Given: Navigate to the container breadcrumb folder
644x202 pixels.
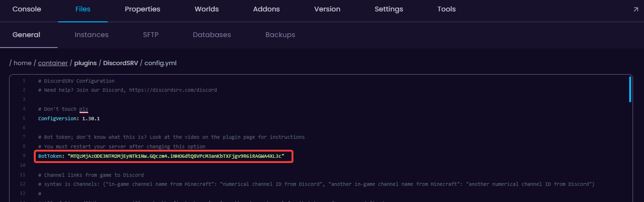Looking at the screenshot, I should [x=53, y=63].
